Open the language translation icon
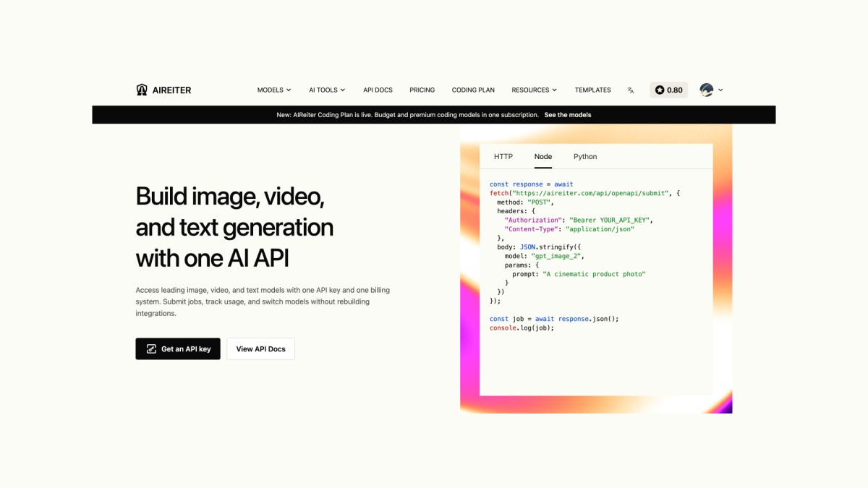The height and width of the screenshot is (488, 868). tap(631, 90)
